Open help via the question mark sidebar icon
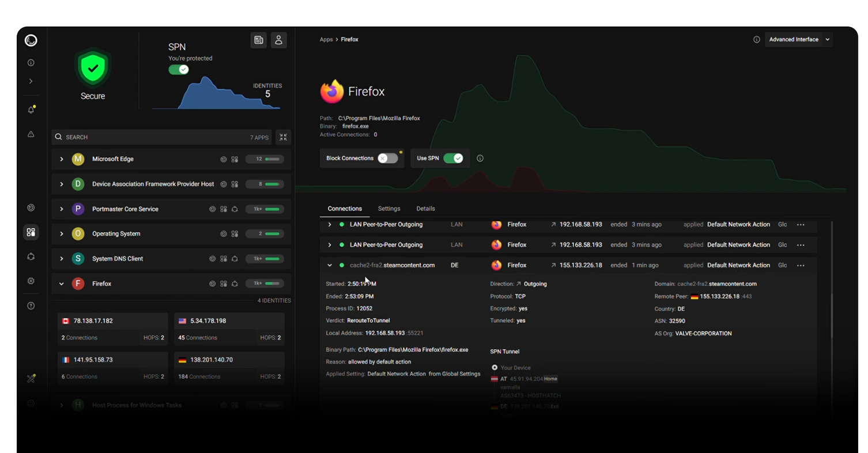868x453 pixels. coord(31,305)
